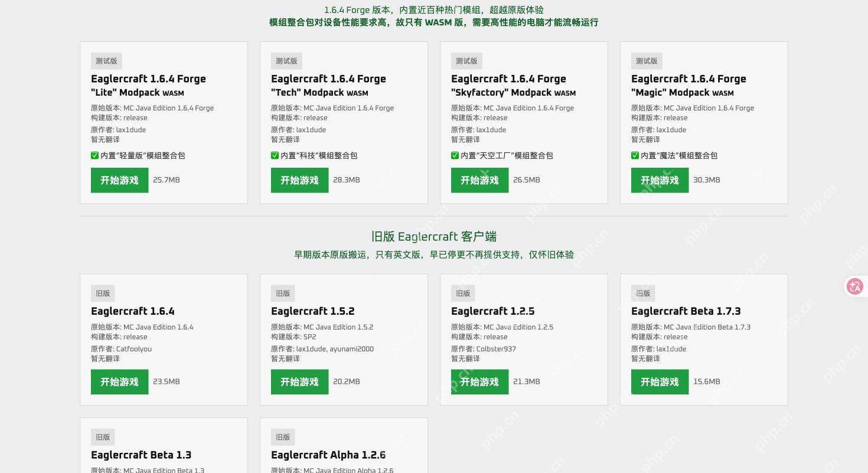This screenshot has height=473, width=868.
Task: Start the "Lite" Modpack game
Action: pos(119,180)
